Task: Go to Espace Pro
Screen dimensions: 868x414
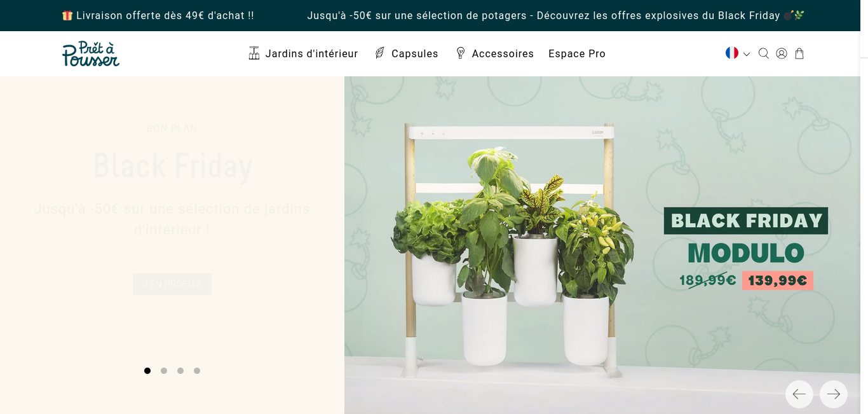Action: 577,53
